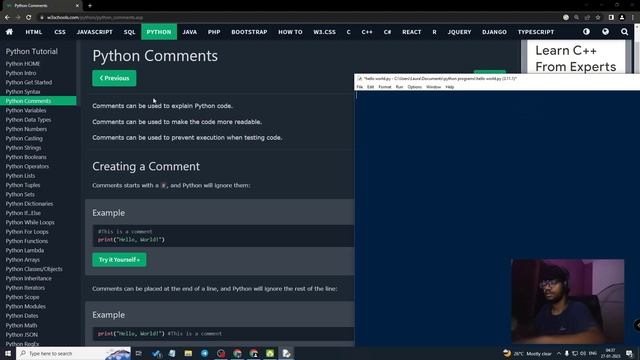640x360 pixels.
Task: Open browser zoom magnifier icon
Action: 576,17
